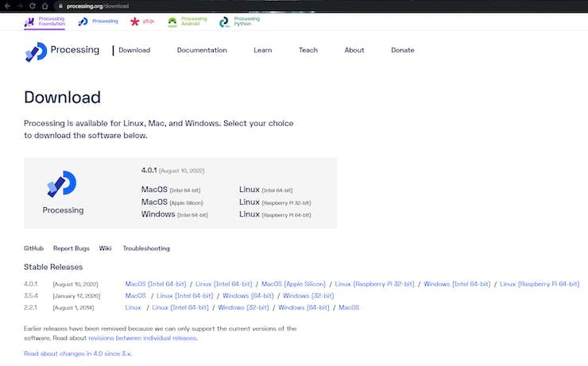Open the Processing Android site link
588x366 pixels.
click(x=187, y=21)
